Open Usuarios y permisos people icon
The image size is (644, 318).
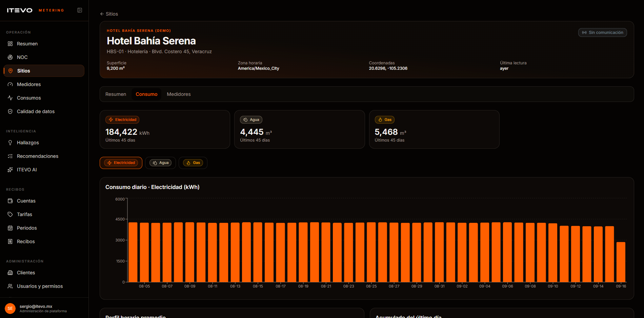click(x=10, y=286)
